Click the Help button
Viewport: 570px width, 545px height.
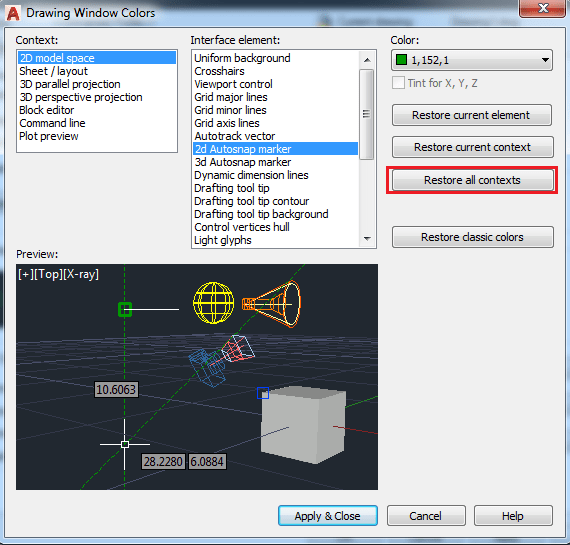(x=513, y=516)
